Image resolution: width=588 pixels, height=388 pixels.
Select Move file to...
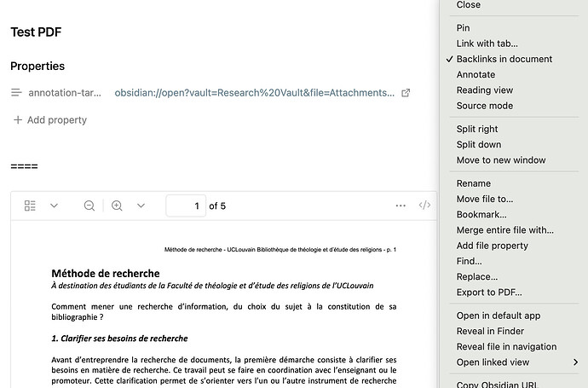click(x=485, y=199)
